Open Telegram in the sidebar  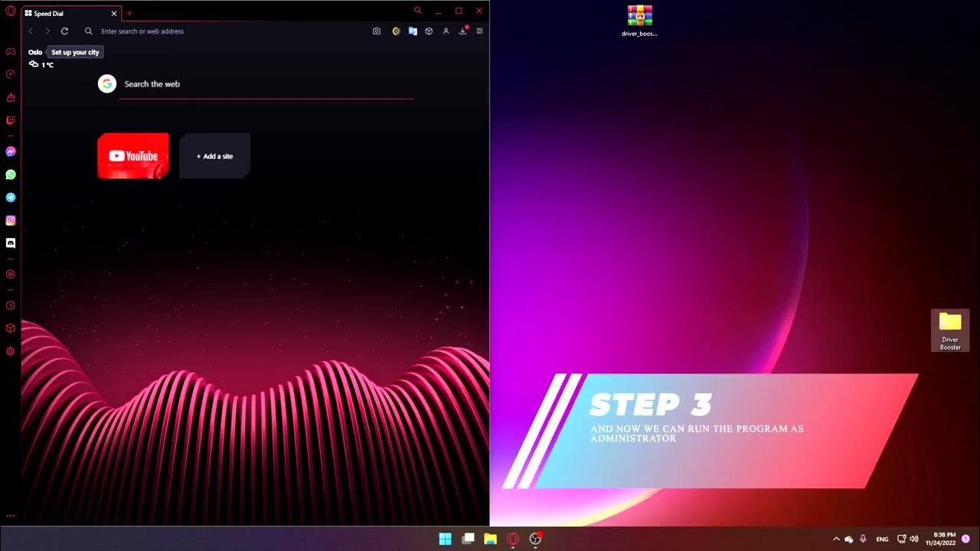pyautogui.click(x=11, y=197)
